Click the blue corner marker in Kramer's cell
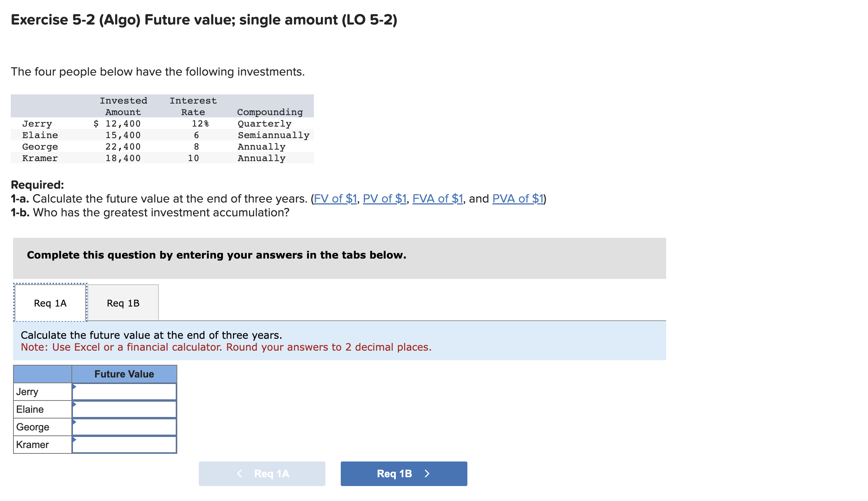 pos(74,439)
